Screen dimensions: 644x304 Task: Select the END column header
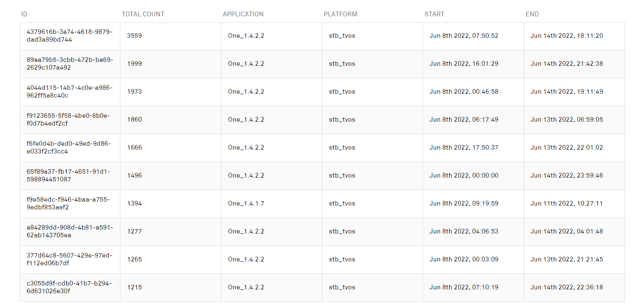tap(532, 14)
